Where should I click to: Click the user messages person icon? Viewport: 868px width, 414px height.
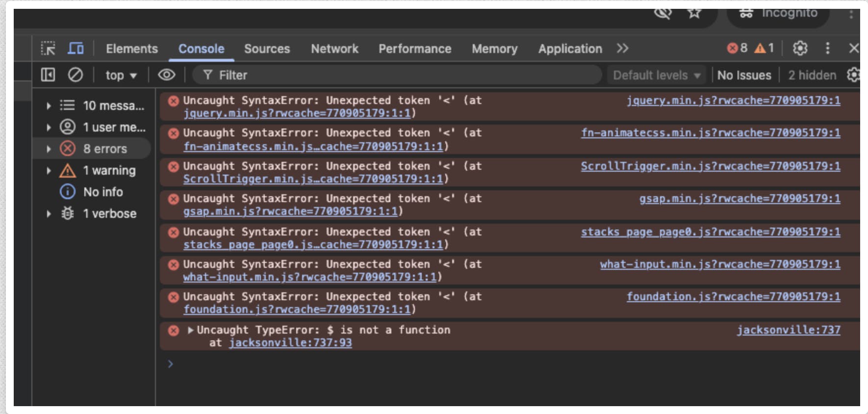pyautogui.click(x=68, y=127)
